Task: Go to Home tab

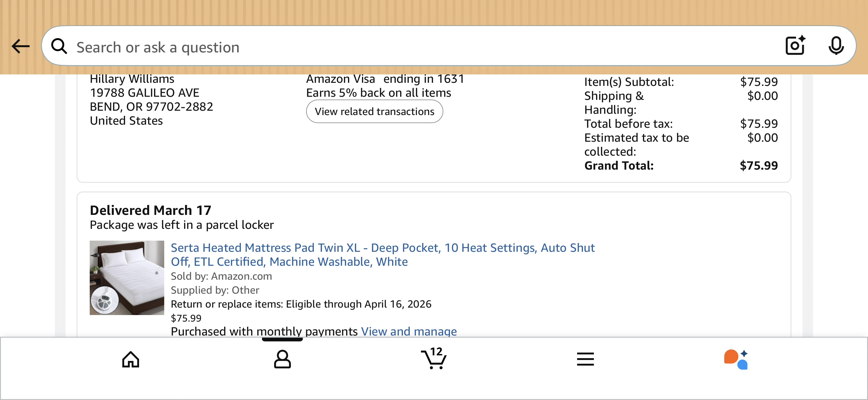Action: point(131,360)
